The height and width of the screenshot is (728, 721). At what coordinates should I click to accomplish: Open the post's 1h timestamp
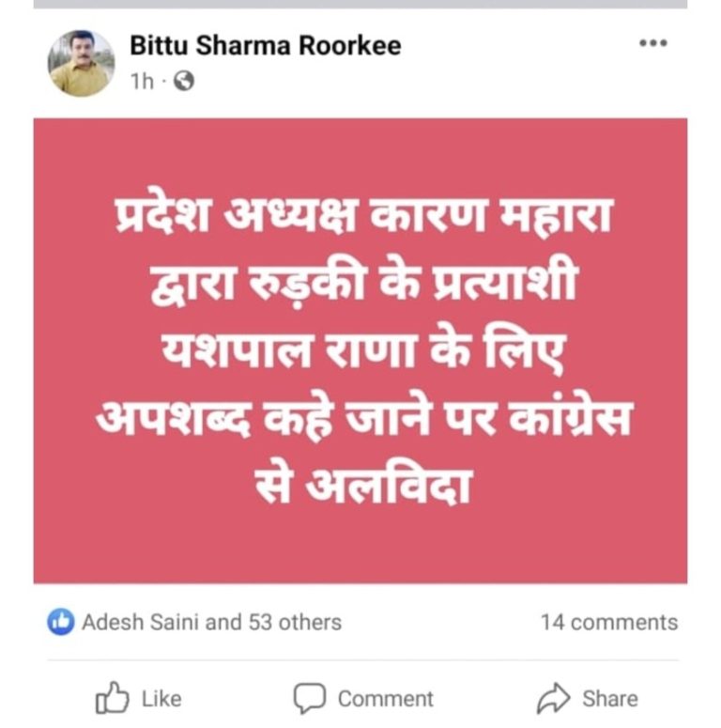(142, 82)
